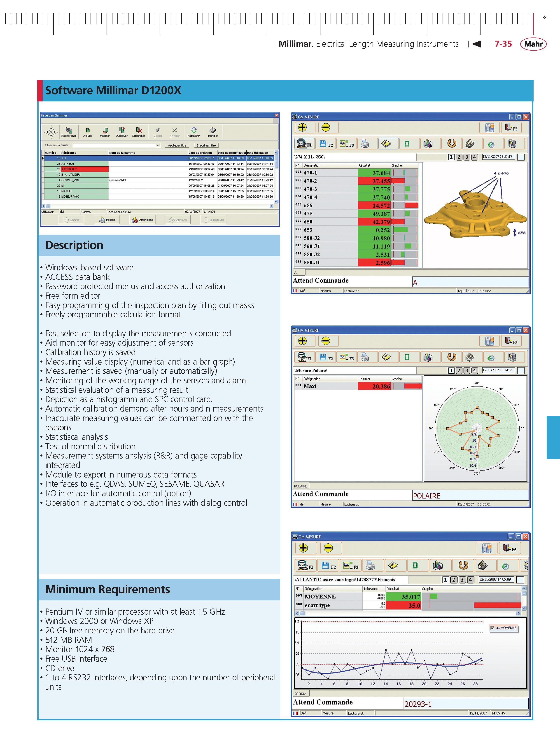Click the Attributs button
The image size is (560, 747).
178,220
